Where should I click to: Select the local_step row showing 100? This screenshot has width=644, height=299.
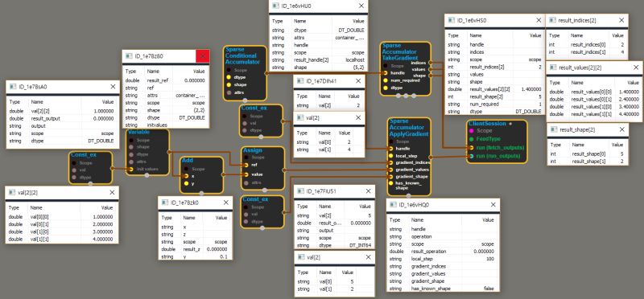(x=443, y=259)
